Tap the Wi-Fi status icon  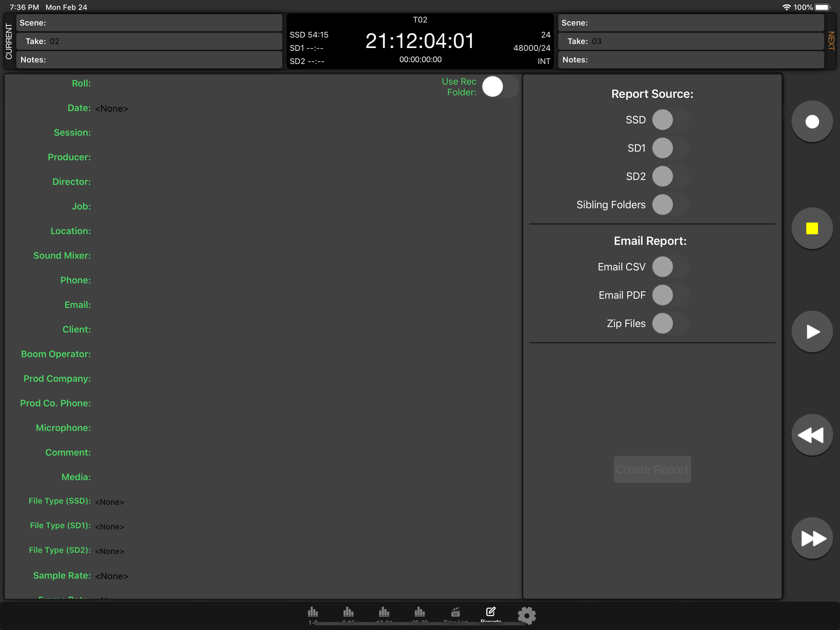pyautogui.click(x=787, y=7)
